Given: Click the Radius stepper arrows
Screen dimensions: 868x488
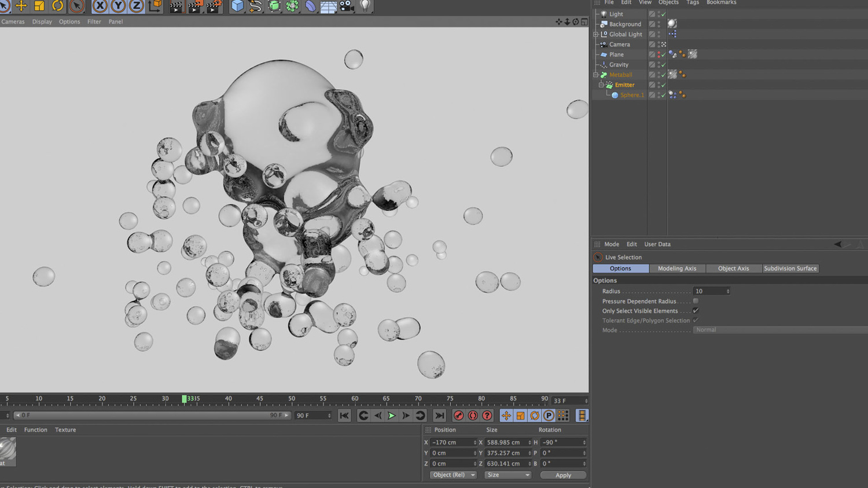Looking at the screenshot, I should tap(728, 291).
